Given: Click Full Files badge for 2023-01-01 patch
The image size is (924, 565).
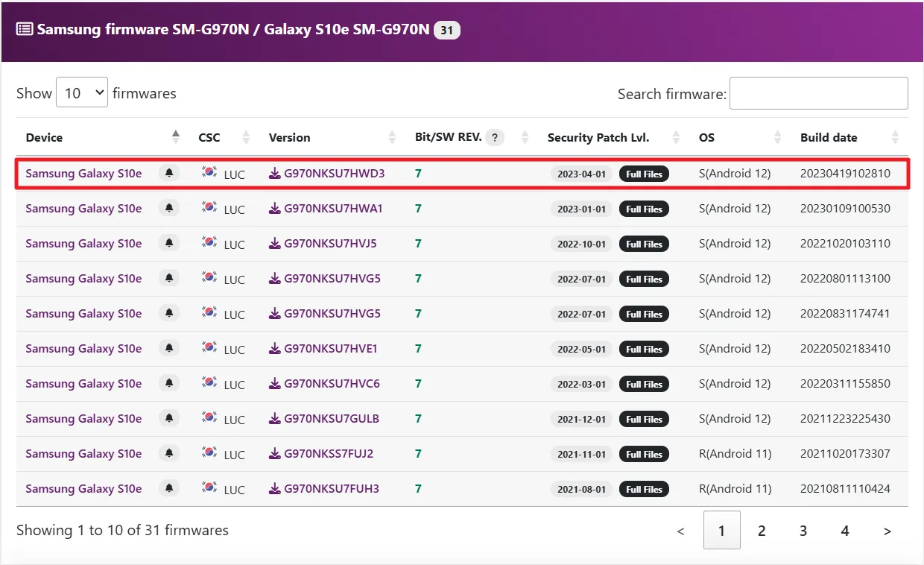Looking at the screenshot, I should tap(644, 209).
